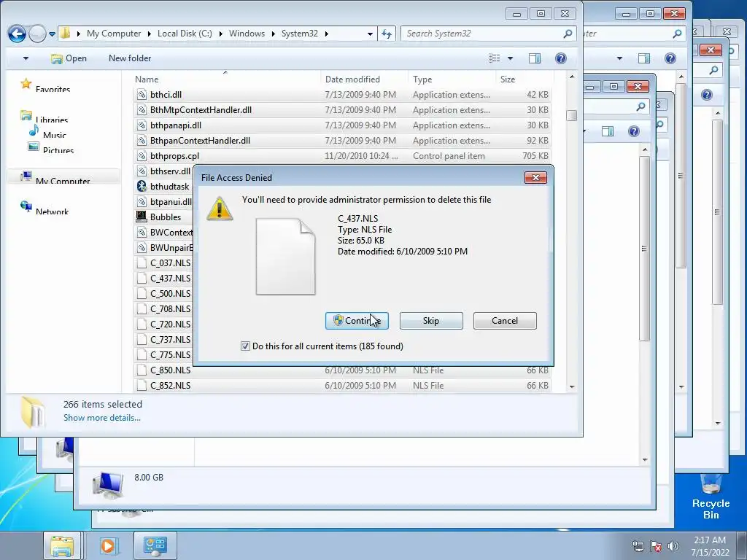Select Pictures in navigation pane
The width and height of the screenshot is (747, 560).
pos(58,149)
